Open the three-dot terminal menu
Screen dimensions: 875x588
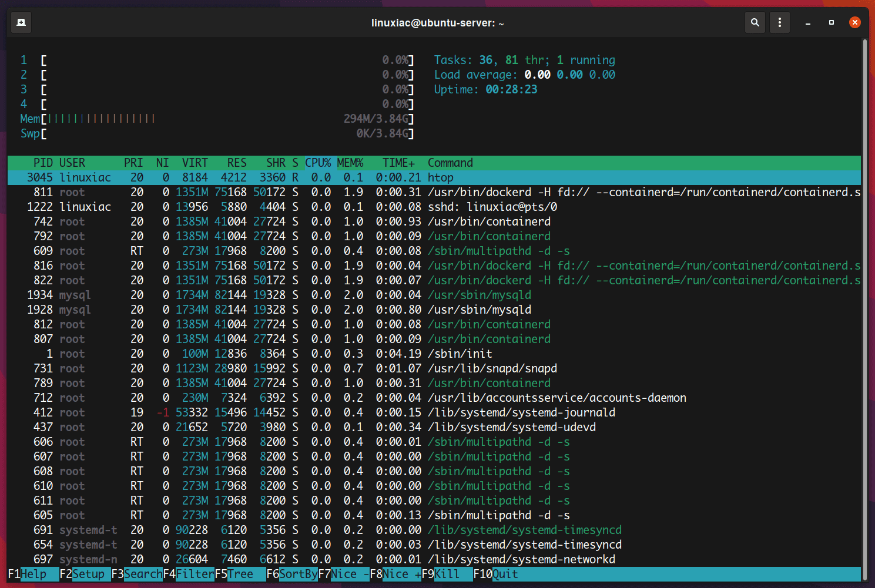tap(780, 22)
